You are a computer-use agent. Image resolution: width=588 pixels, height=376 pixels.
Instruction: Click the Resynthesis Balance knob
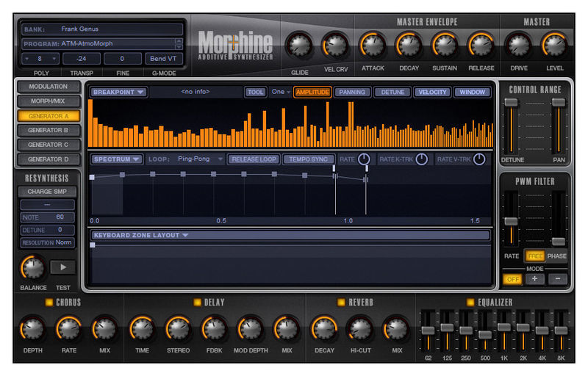pos(33,268)
